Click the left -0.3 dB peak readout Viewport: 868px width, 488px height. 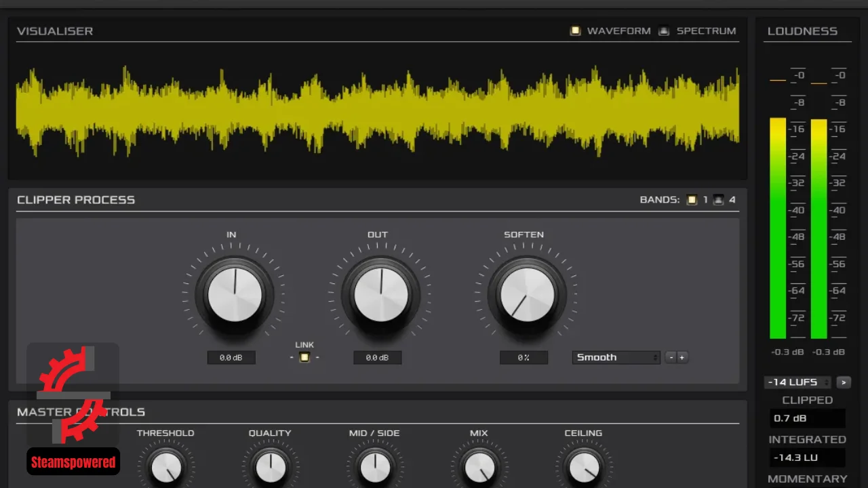point(787,352)
